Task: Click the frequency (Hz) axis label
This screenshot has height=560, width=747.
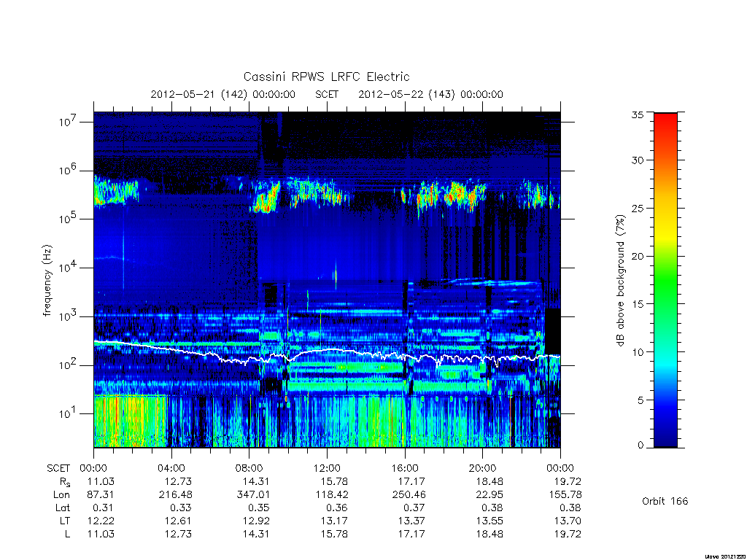Action: 47,281
